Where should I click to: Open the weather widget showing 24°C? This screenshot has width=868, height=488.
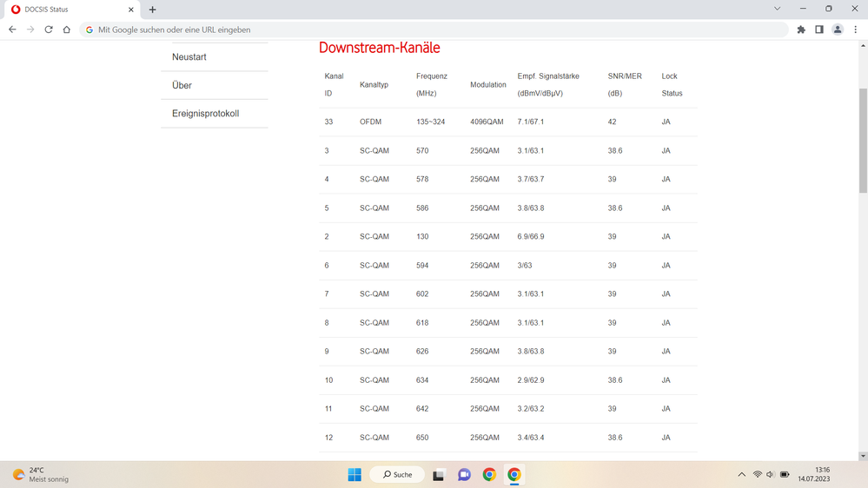point(41,475)
